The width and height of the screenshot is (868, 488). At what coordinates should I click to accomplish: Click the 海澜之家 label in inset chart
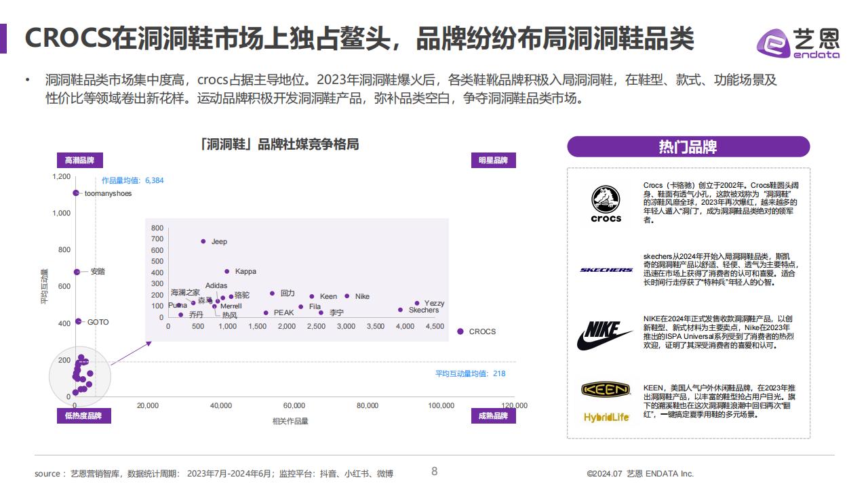click(x=185, y=293)
